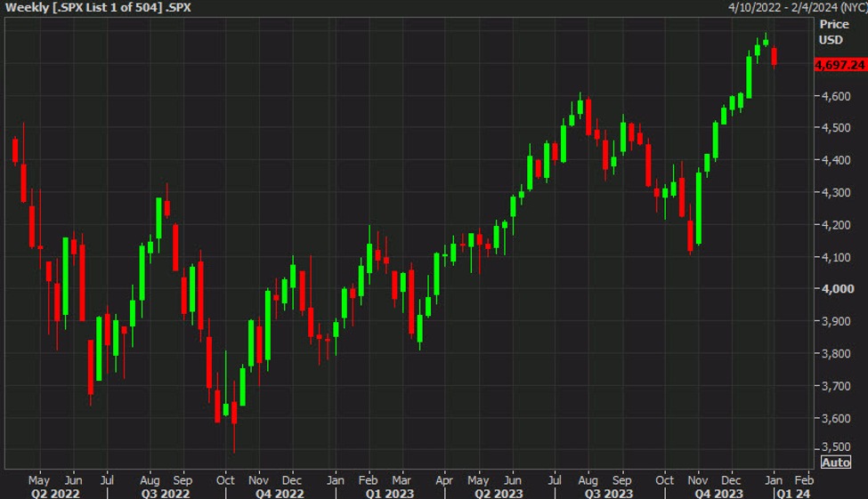Select the Q3 2022 quarter label
Screen dimensions: 868x499
(x=166, y=492)
